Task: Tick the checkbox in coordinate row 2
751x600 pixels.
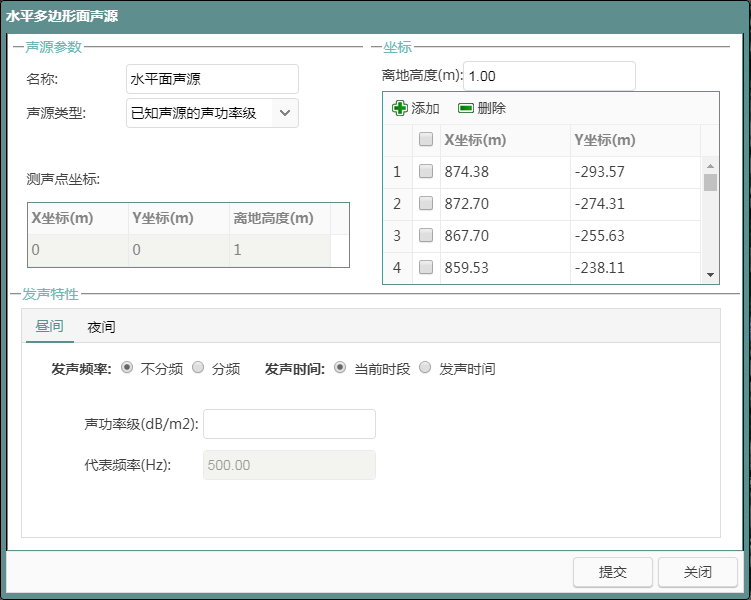Action: (426, 204)
